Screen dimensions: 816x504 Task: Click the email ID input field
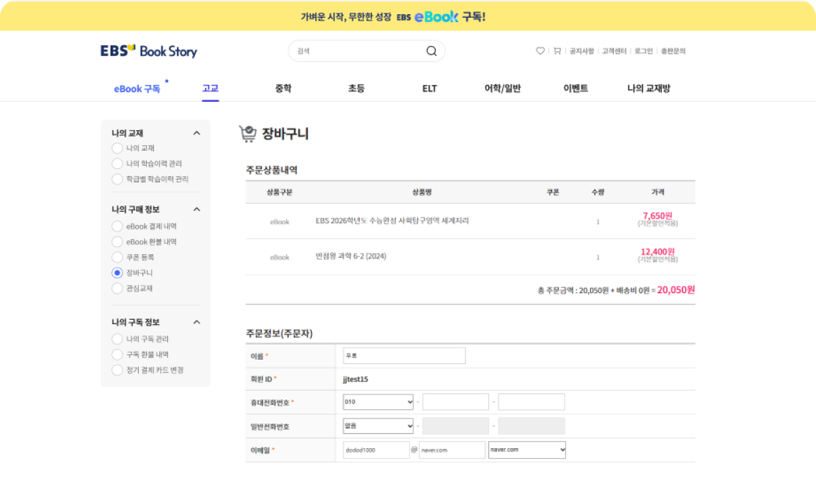[x=375, y=450]
